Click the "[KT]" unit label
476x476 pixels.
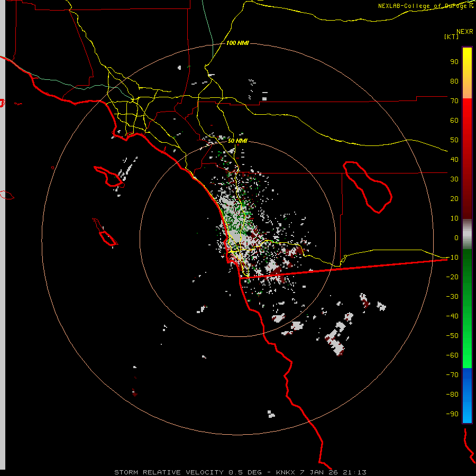coord(451,36)
